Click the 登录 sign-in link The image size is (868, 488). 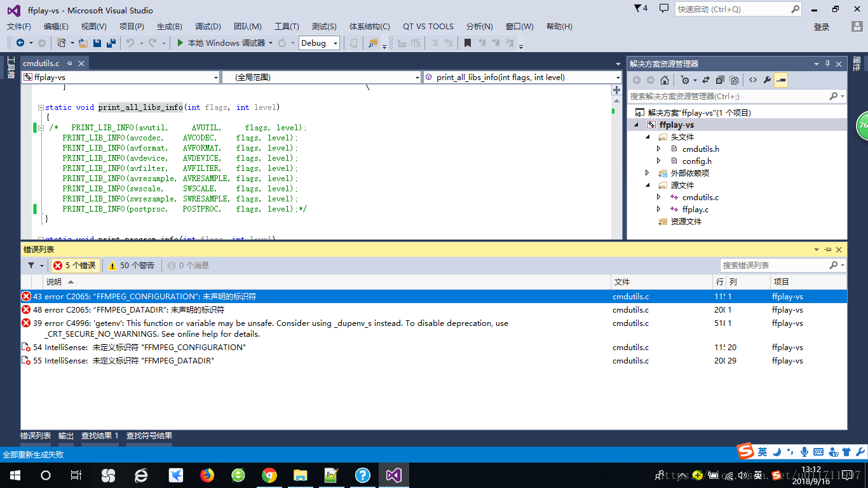pos(822,27)
